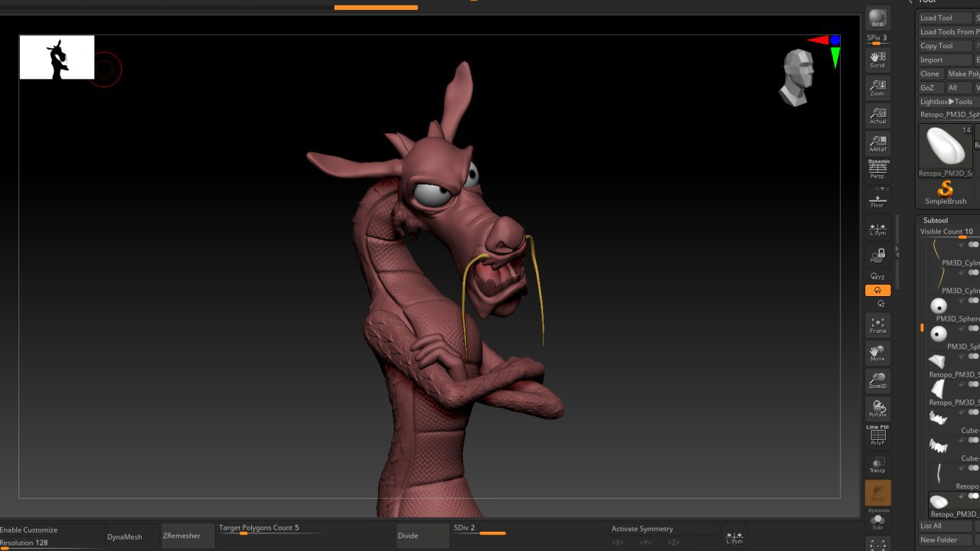980x551 pixels.
Task: Toggle >Z< symmetry axis
Action: 673,543
